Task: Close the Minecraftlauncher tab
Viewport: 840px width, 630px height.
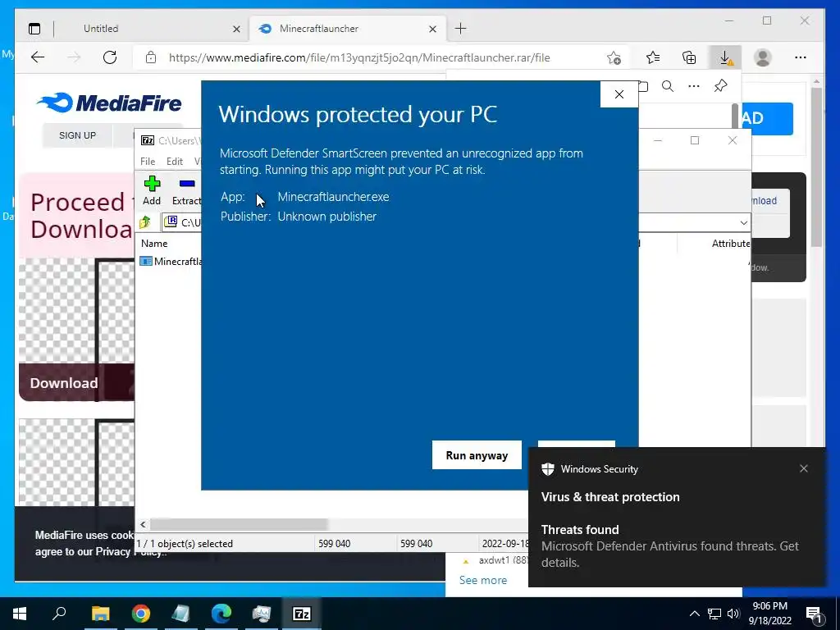Action: [433, 29]
